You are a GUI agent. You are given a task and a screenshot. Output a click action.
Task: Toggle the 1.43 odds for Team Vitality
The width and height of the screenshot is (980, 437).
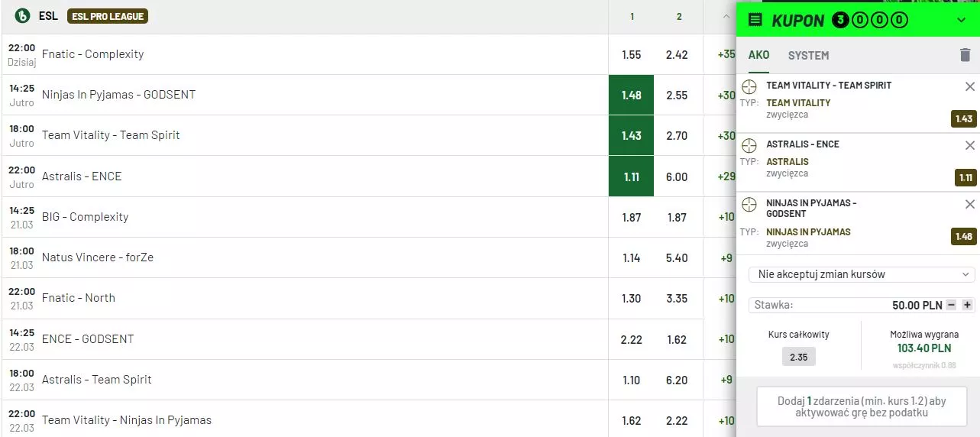pyautogui.click(x=632, y=135)
